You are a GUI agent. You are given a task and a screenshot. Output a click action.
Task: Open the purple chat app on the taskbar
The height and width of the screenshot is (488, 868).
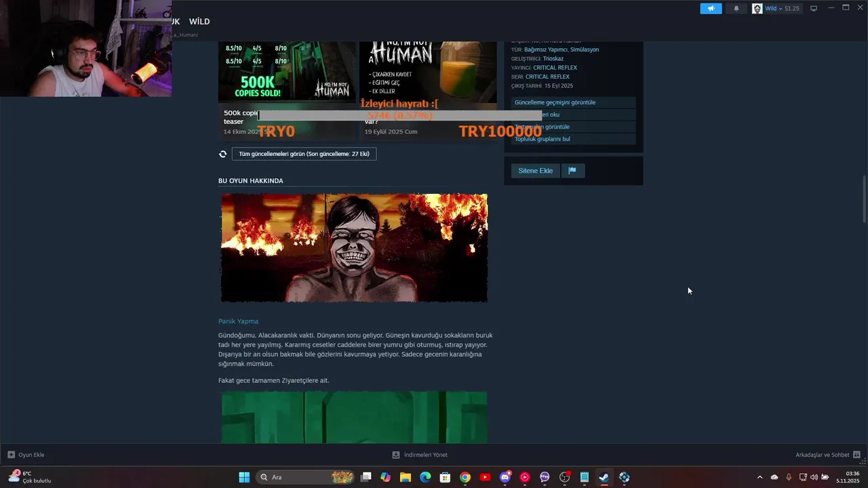545,477
